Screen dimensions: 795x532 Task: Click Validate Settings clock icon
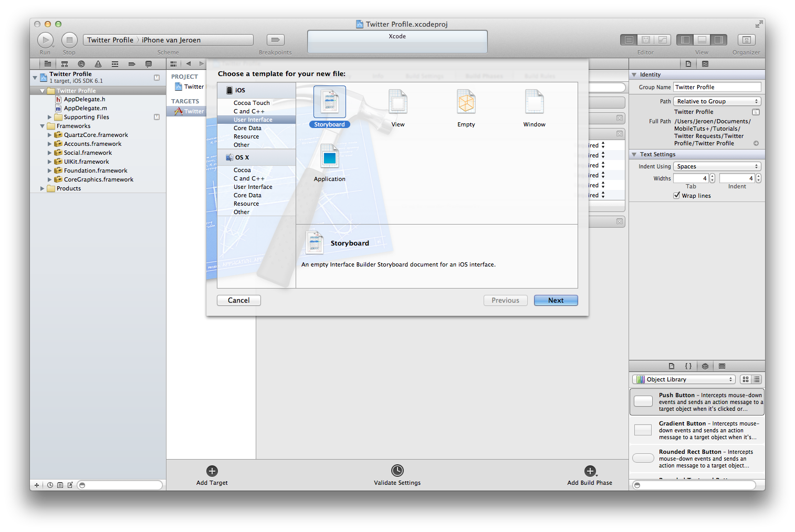[x=397, y=470]
